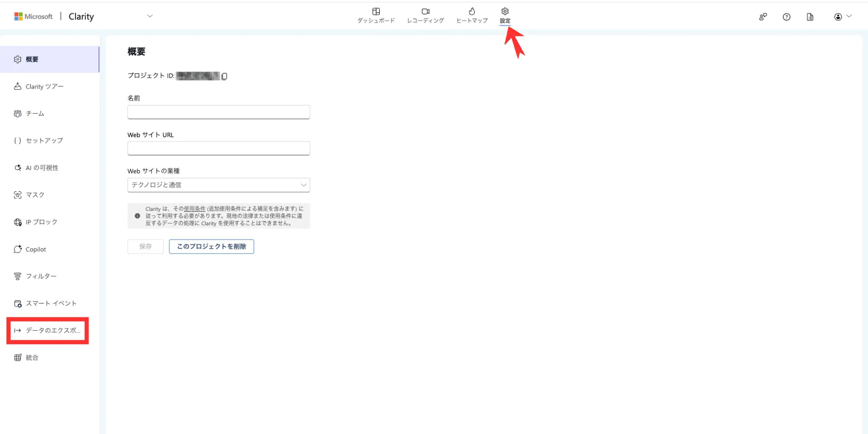The image size is (868, 434).
Task: Click the Clarity ツアー sidebar icon
Action: [x=17, y=86]
